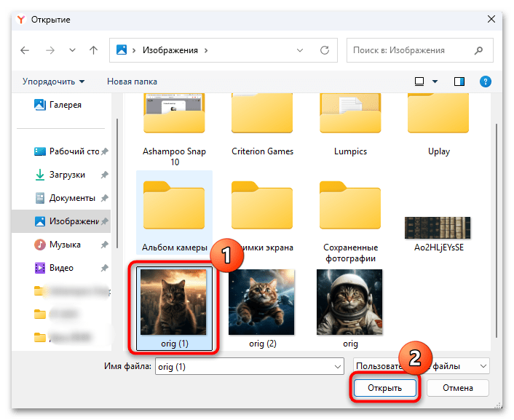
Task: Go to Музыка in the sidebar
Action: pyautogui.click(x=64, y=245)
